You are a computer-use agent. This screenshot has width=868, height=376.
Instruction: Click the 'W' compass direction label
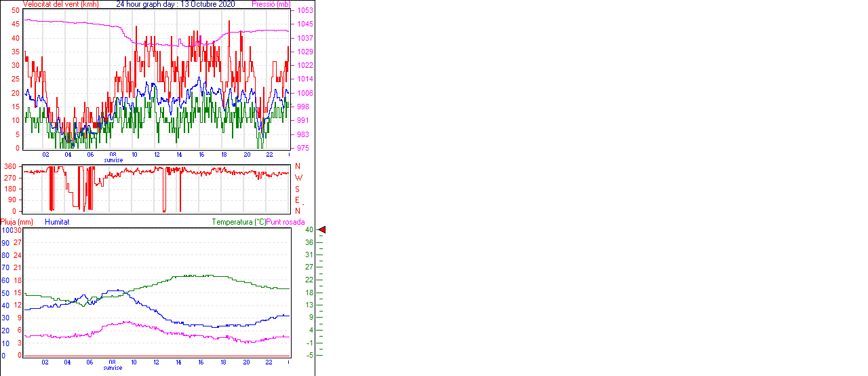[298, 178]
